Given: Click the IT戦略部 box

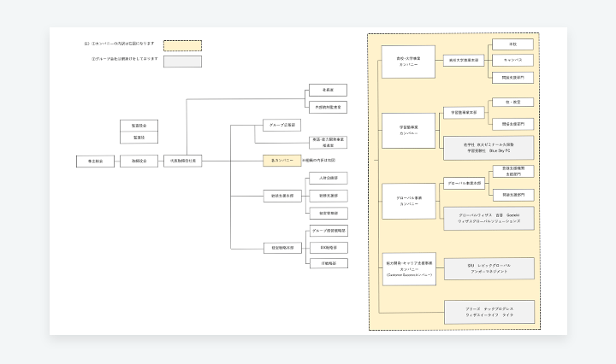Looking at the screenshot, I should coord(329,263).
